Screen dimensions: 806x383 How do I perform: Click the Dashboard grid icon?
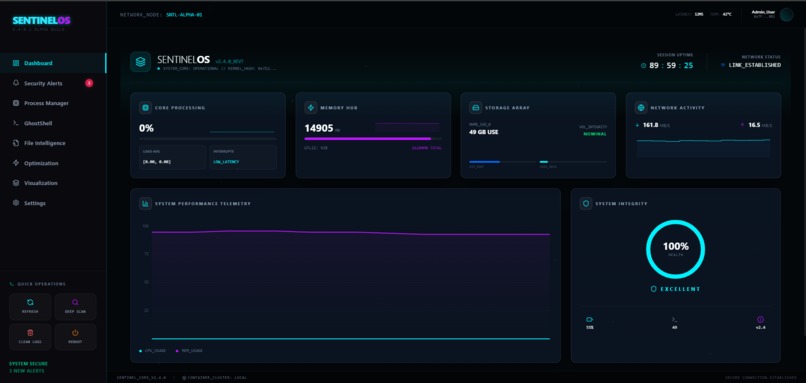point(16,63)
